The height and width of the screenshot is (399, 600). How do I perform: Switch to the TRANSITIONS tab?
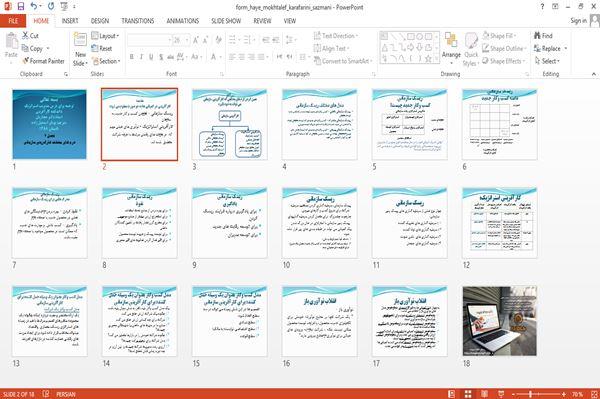(x=138, y=21)
